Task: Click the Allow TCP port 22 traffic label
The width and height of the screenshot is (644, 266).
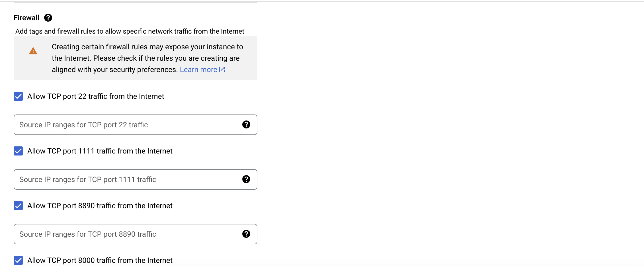Action: (96, 96)
